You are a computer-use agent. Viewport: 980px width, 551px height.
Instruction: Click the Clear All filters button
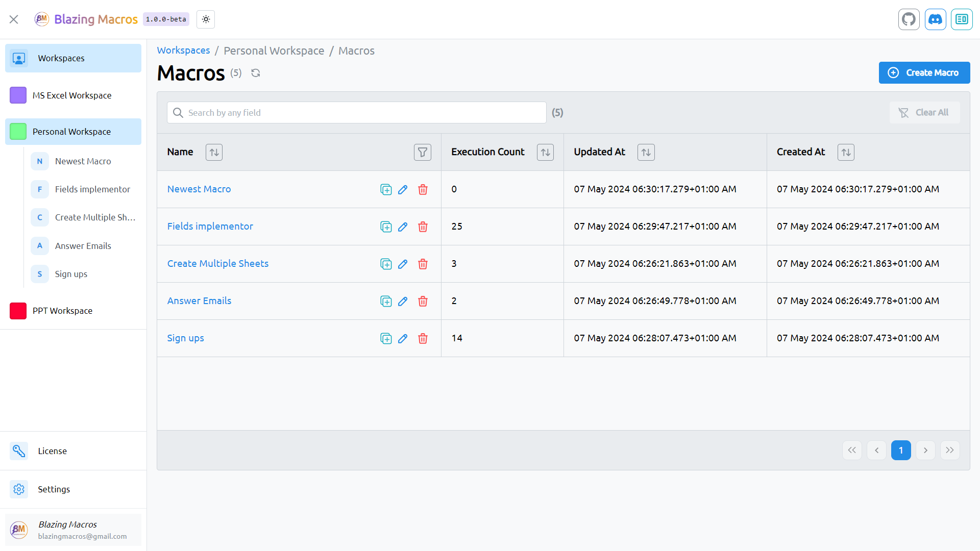[924, 112]
